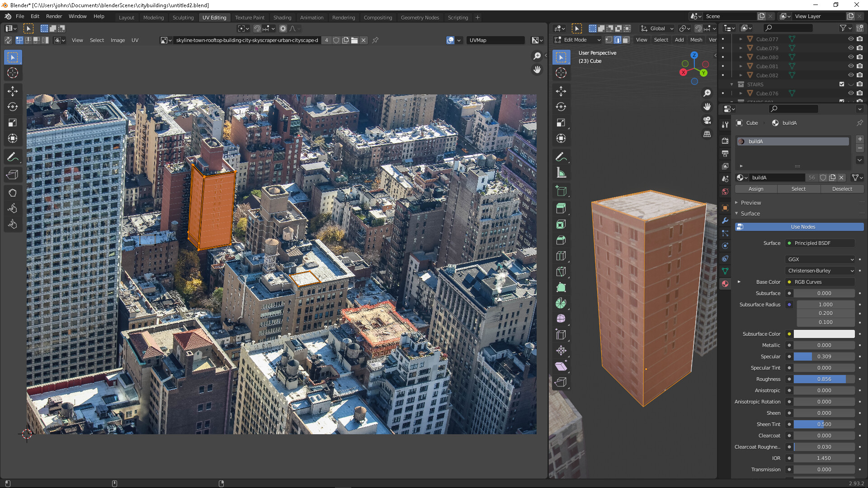The width and height of the screenshot is (868, 488).
Task: Click the camera view icon in viewport
Action: [x=707, y=120]
